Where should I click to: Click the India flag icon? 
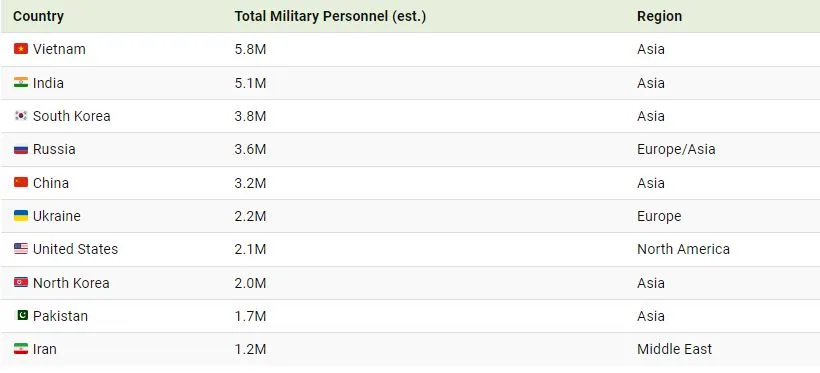(x=21, y=83)
